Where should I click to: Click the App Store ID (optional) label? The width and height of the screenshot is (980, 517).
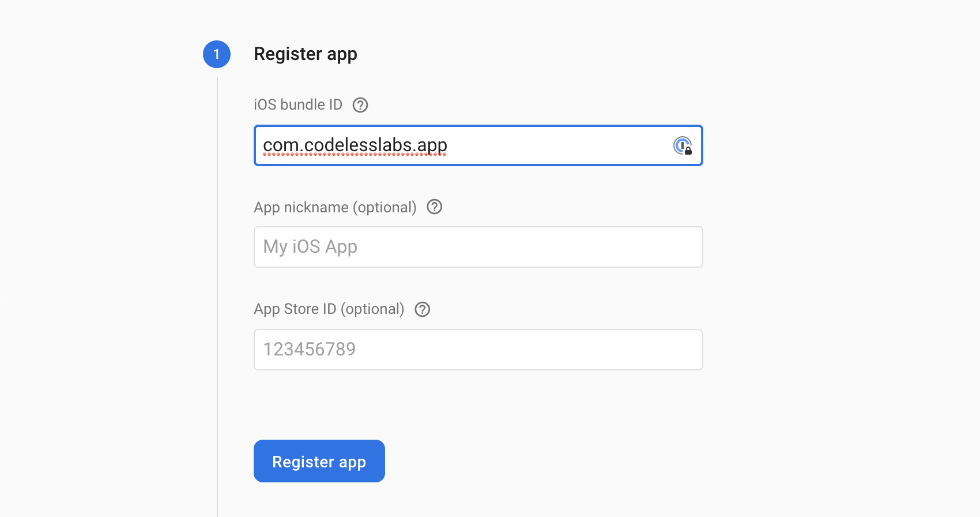329,309
